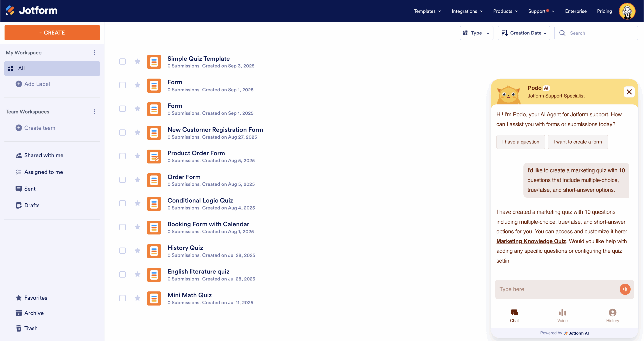Screen dimensions: 644x341
Task: Switch to the Voice tab in Podo chat
Action: pyautogui.click(x=562, y=316)
